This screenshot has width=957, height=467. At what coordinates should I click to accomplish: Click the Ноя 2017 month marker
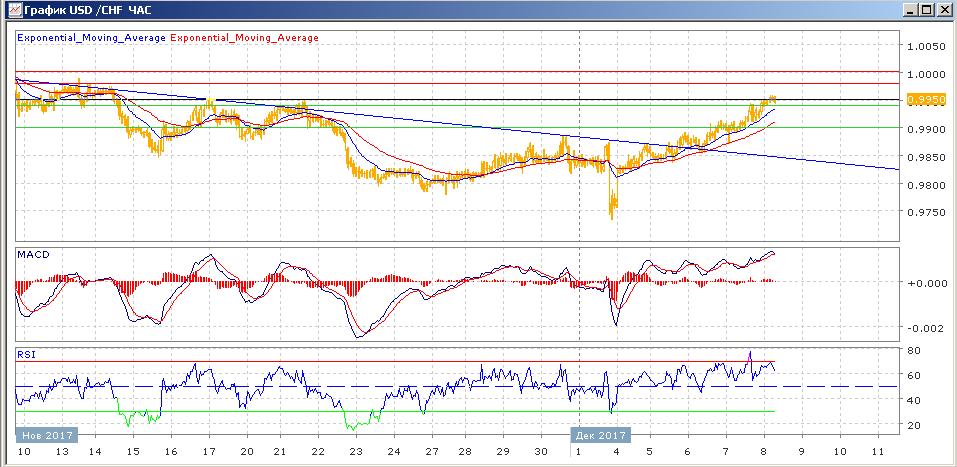pyautogui.click(x=48, y=435)
